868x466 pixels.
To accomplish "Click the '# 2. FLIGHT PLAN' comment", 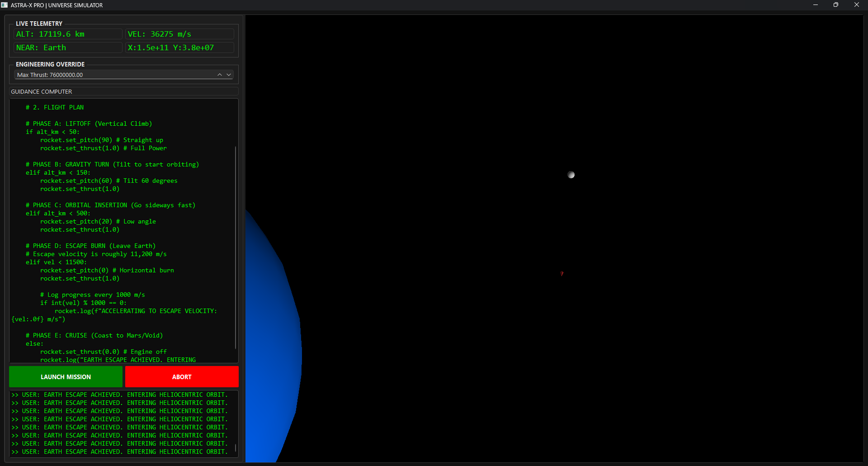I will [x=55, y=107].
